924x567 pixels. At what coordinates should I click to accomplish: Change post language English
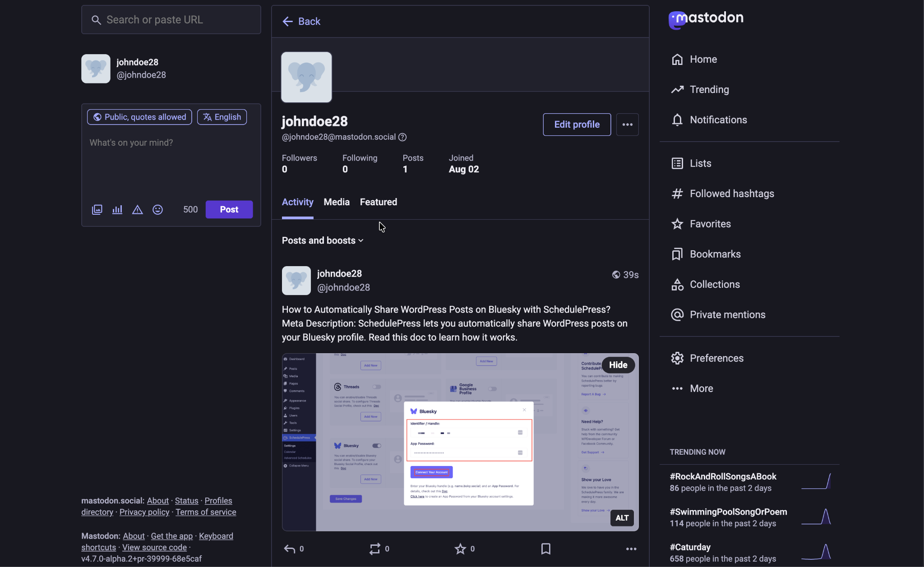pos(222,117)
